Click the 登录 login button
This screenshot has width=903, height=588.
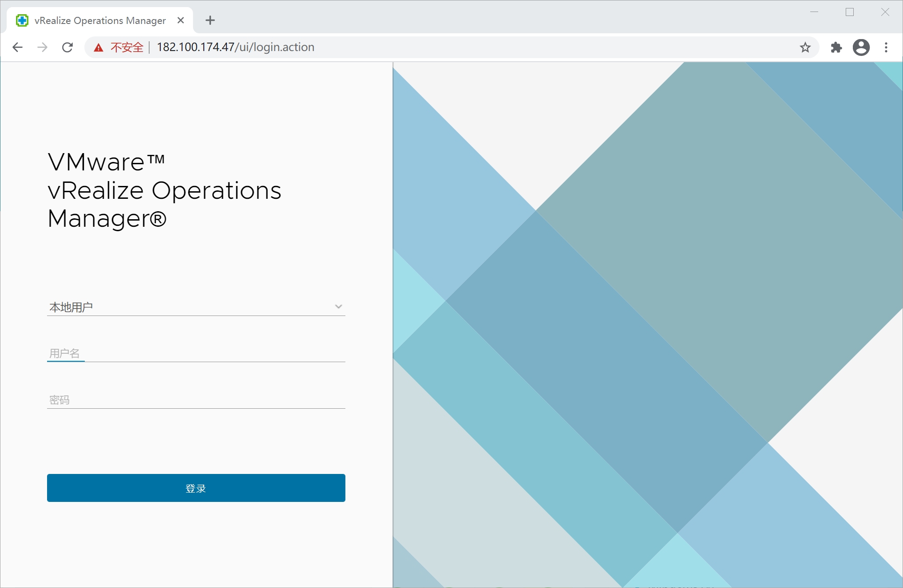[196, 488]
